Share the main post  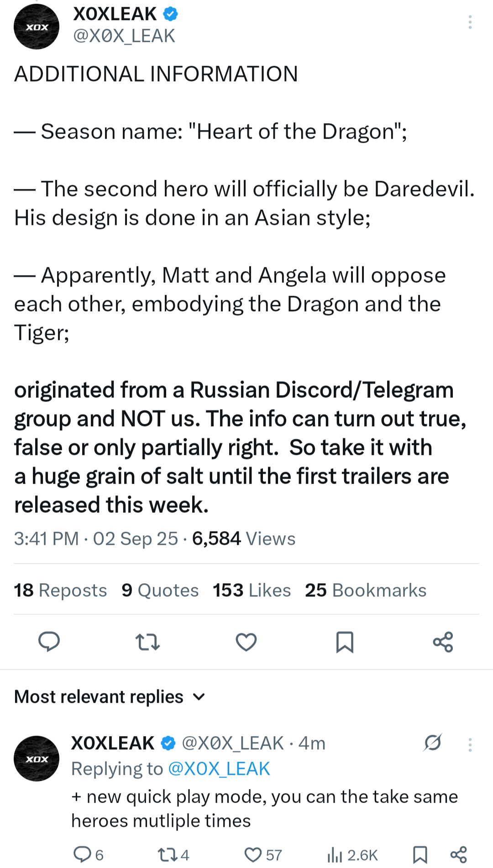coord(443,642)
